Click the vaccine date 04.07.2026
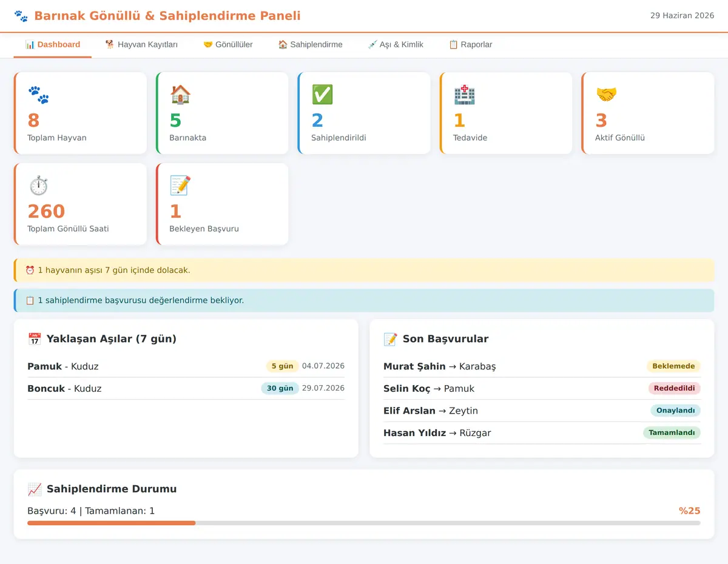The width and height of the screenshot is (728, 564). pos(323,366)
